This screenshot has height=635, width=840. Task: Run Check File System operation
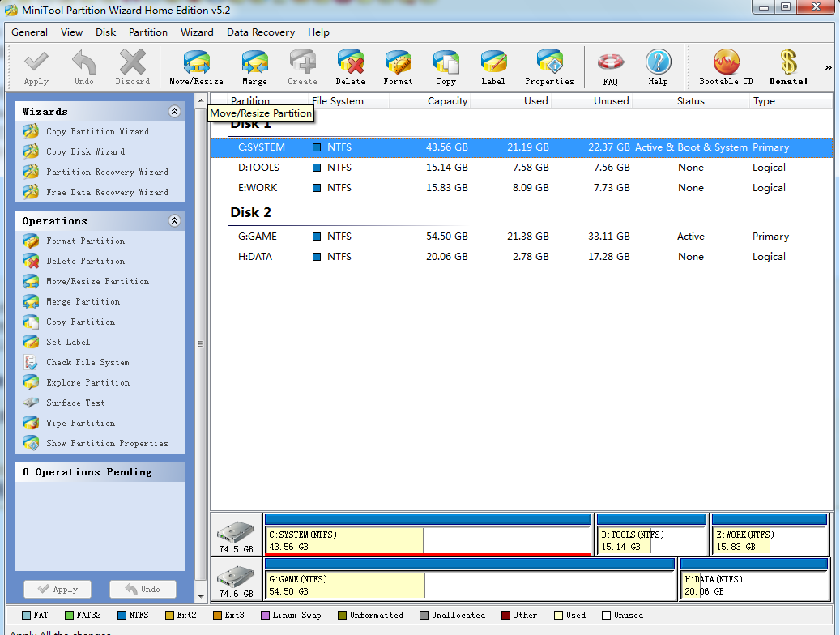pyautogui.click(x=87, y=362)
